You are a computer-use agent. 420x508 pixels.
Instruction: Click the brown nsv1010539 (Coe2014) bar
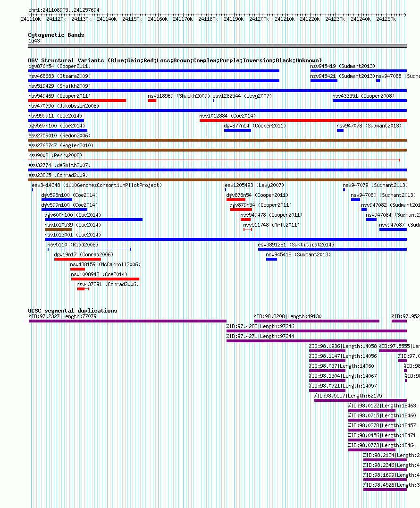(59, 229)
